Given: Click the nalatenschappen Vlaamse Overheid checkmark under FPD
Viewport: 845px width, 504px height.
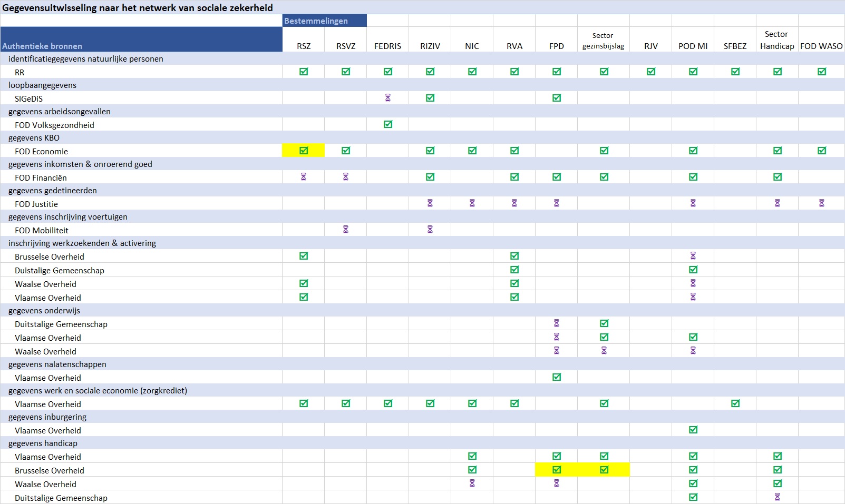Looking at the screenshot, I should [557, 377].
